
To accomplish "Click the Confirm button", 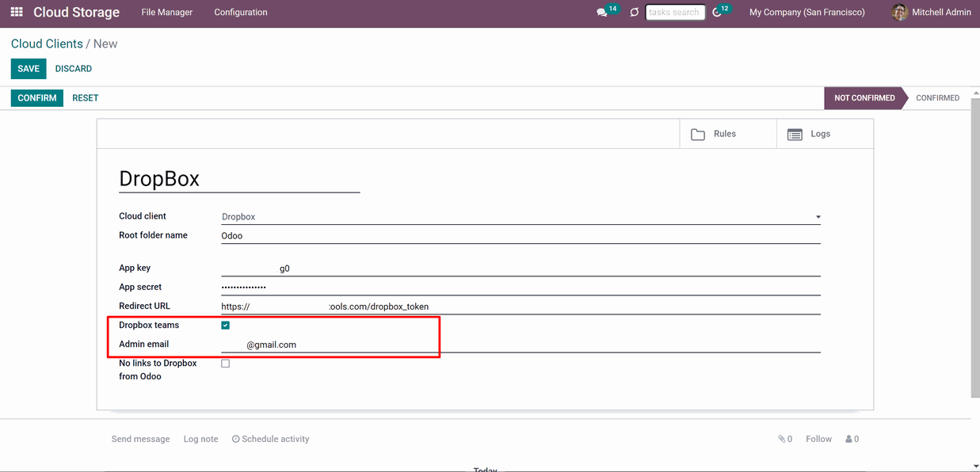I will tap(37, 98).
